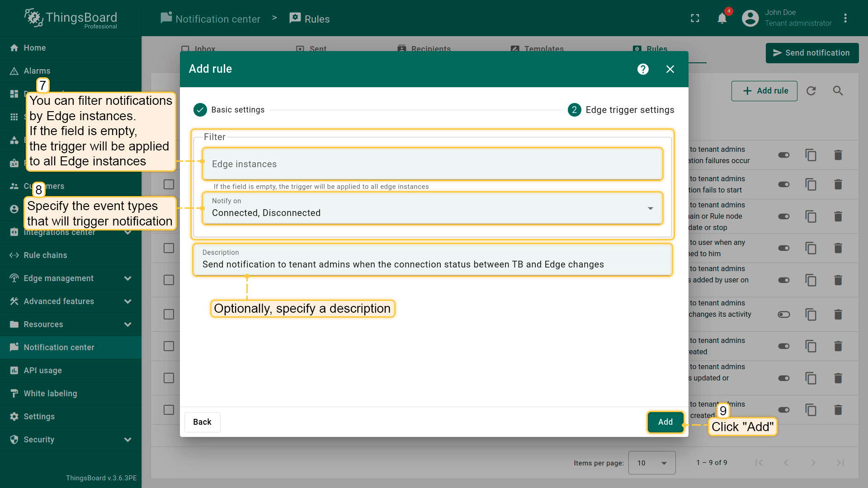The height and width of the screenshot is (488, 868).
Task: Delete the first rule with trash icon
Action: (x=838, y=155)
